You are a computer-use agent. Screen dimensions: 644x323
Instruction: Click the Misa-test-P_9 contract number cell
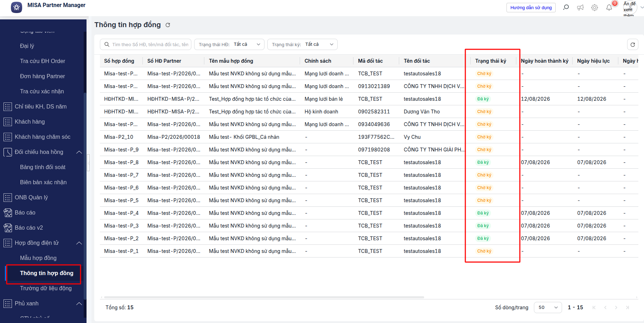(121, 150)
